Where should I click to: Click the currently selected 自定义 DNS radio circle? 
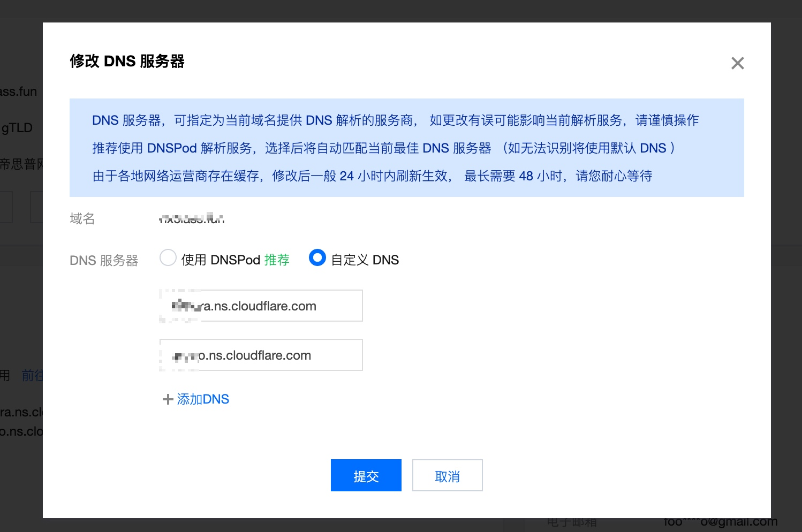pos(317,257)
